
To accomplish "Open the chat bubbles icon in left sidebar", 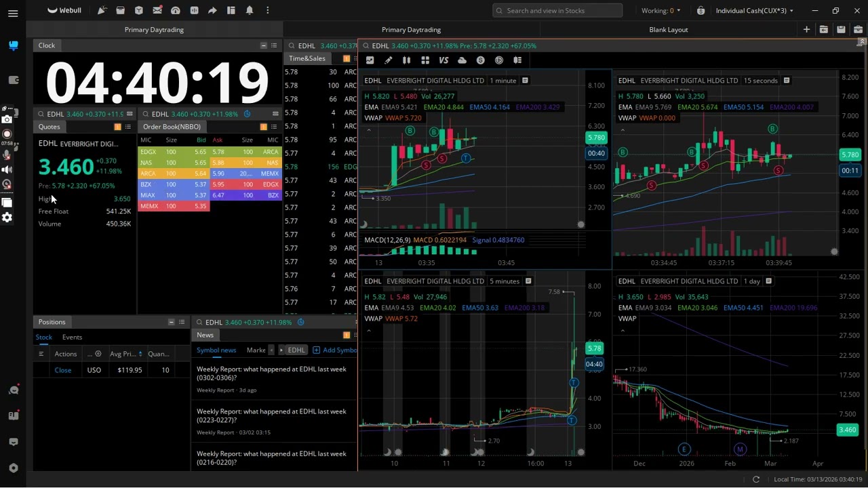I will [13, 390].
